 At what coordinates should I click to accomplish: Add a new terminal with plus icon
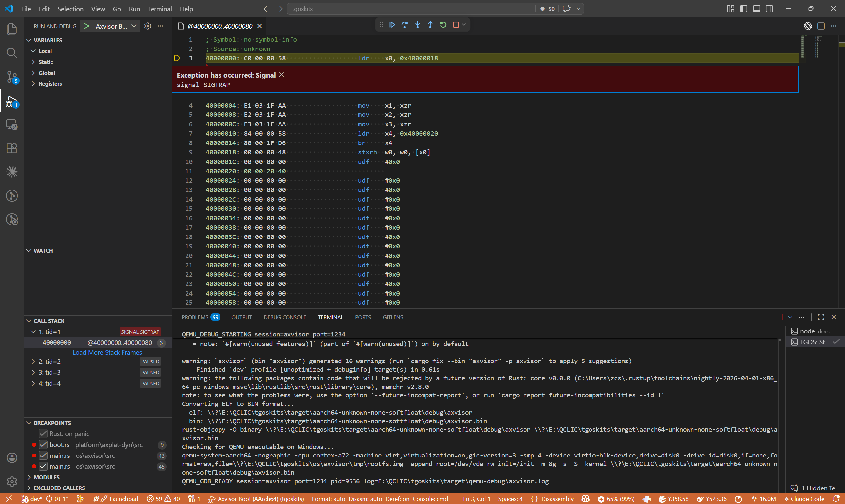(782, 317)
